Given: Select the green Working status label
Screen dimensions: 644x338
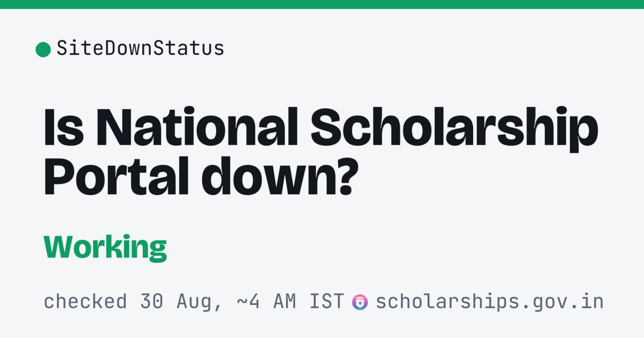Looking at the screenshot, I should (x=105, y=248).
